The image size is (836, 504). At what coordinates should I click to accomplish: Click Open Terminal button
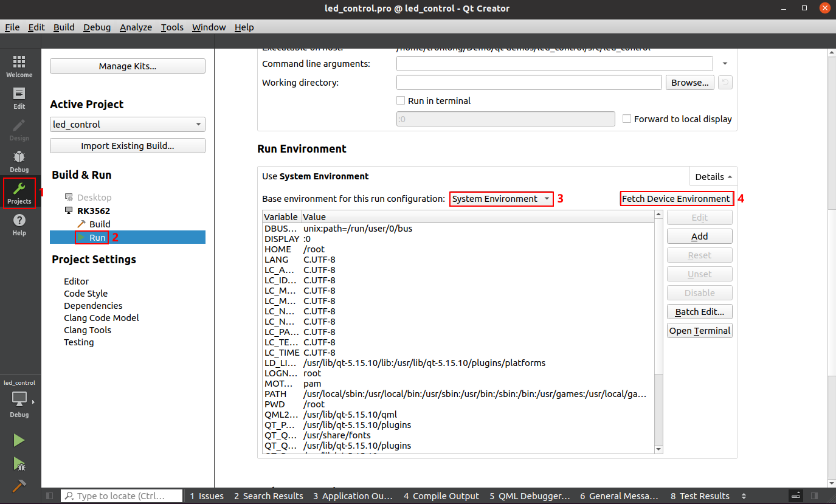coord(700,331)
